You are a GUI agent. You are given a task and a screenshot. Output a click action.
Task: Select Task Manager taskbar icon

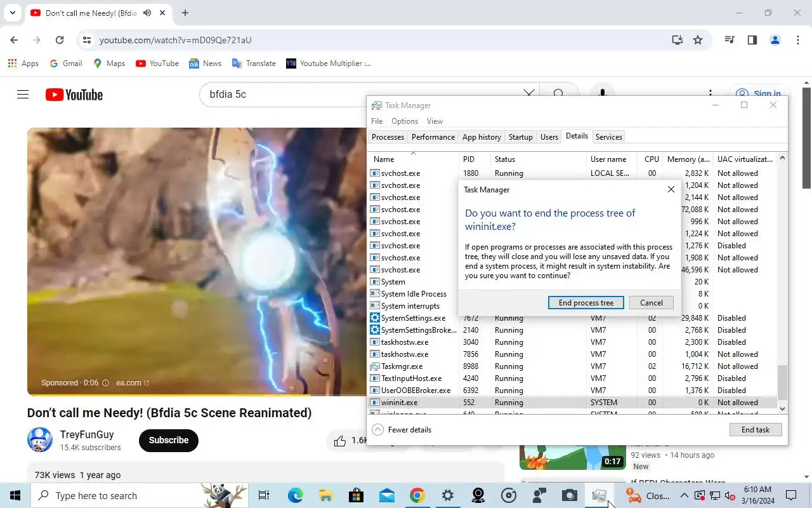point(599,495)
